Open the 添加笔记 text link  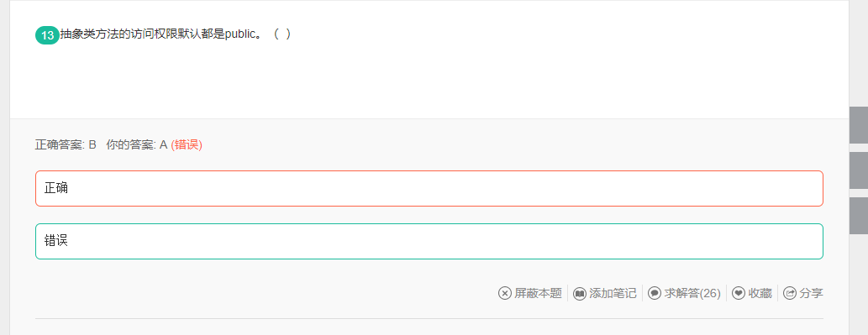coord(613,293)
